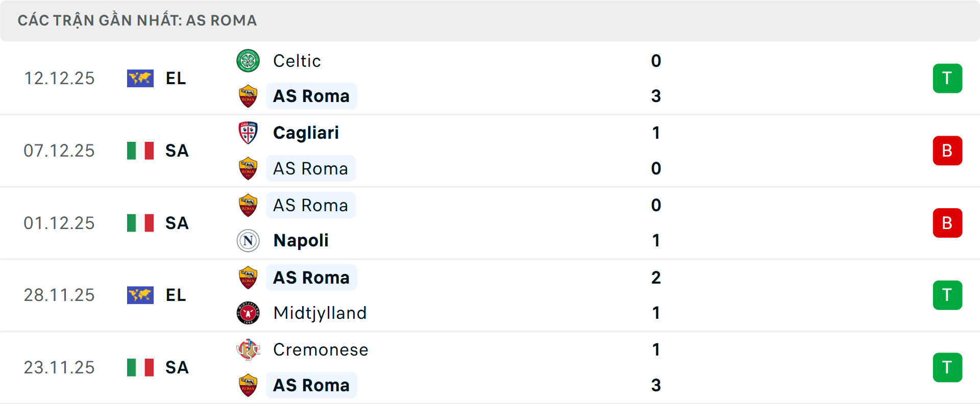
Task: Click the Midtjylland club emblem
Action: point(248,313)
